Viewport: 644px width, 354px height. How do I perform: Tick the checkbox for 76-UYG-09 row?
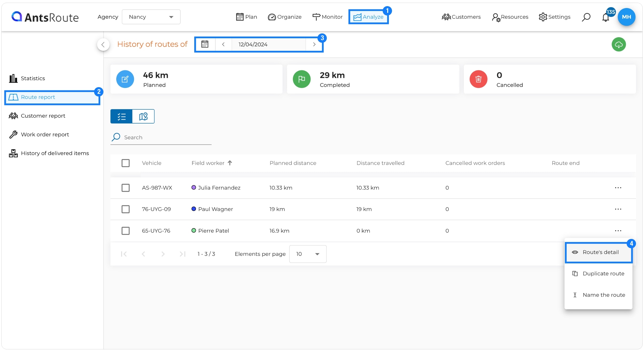click(126, 209)
